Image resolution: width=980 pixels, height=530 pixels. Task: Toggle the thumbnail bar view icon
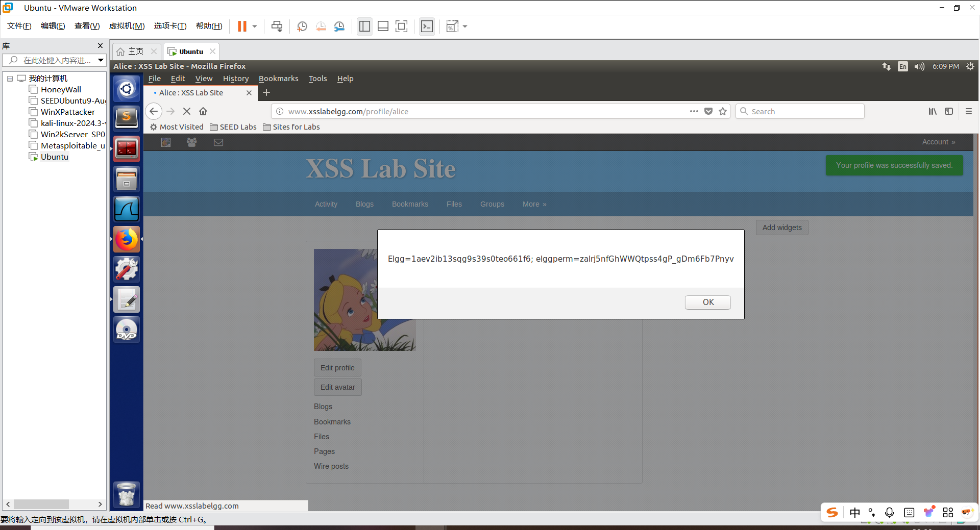click(x=383, y=26)
